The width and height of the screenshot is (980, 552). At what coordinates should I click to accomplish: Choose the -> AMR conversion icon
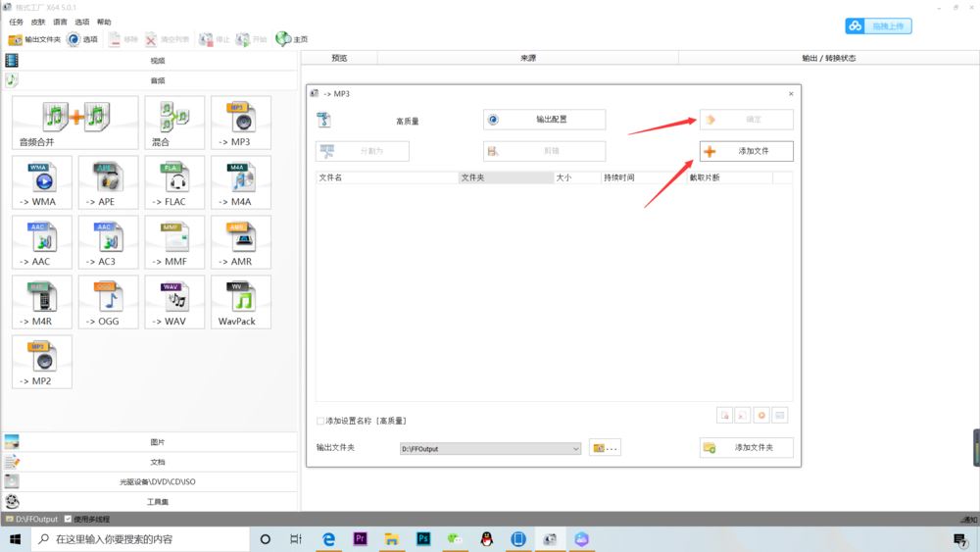241,242
